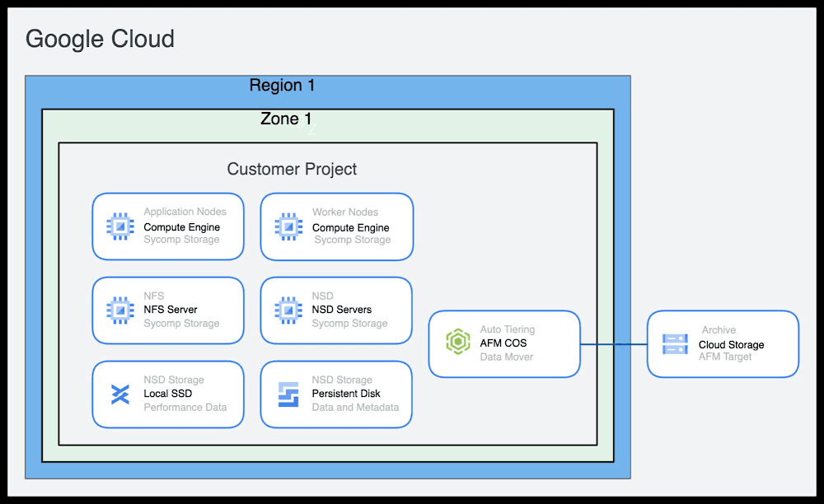The image size is (824, 504).
Task: Select the Local SSD storage card
Action: 168,394
